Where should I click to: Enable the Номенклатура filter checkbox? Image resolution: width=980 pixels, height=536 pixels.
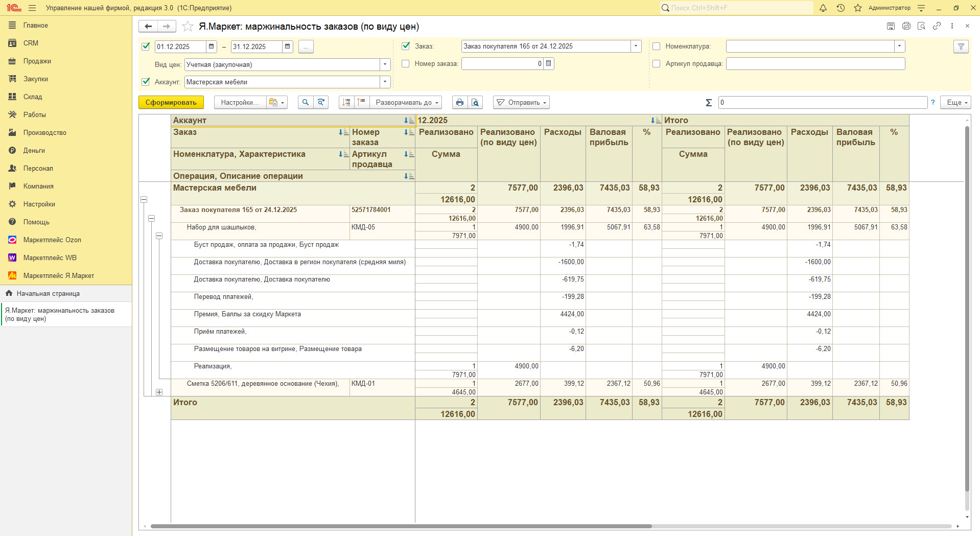pyautogui.click(x=657, y=46)
